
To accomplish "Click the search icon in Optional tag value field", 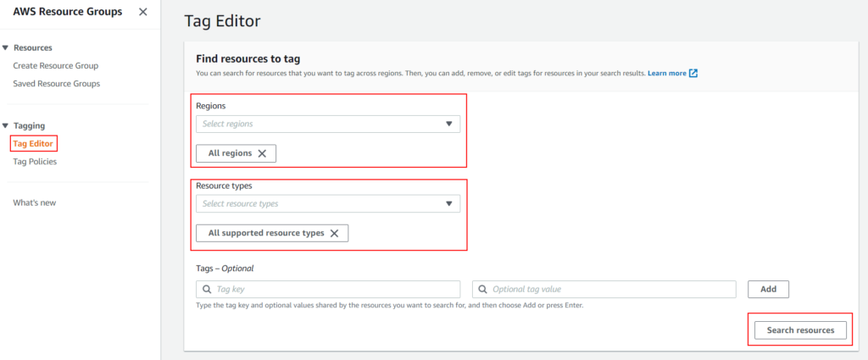I will tap(482, 289).
